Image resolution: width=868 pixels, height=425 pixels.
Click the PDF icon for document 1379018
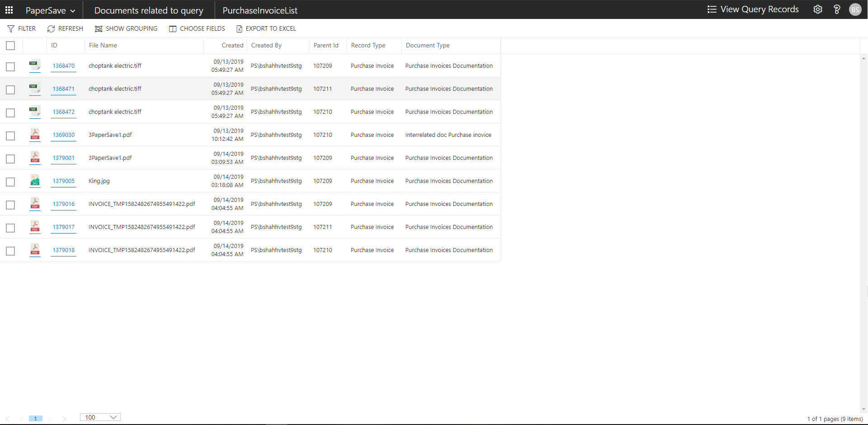tap(35, 249)
